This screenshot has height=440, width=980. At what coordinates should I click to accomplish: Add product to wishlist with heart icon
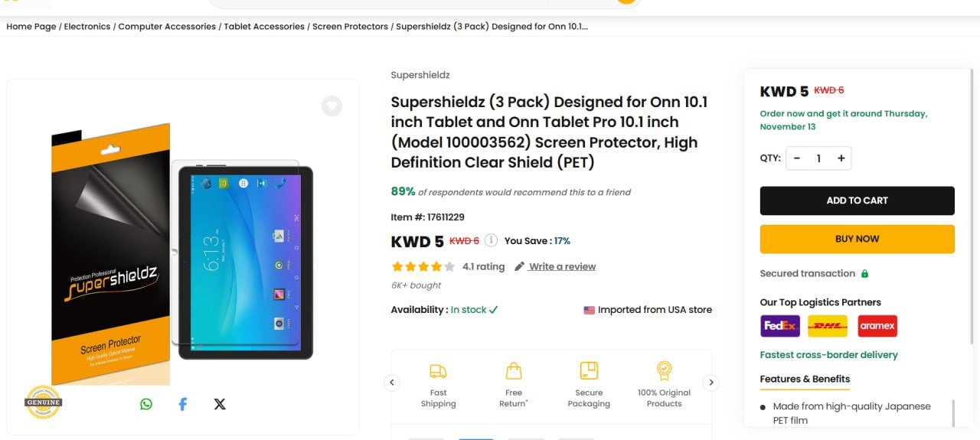pyautogui.click(x=332, y=106)
